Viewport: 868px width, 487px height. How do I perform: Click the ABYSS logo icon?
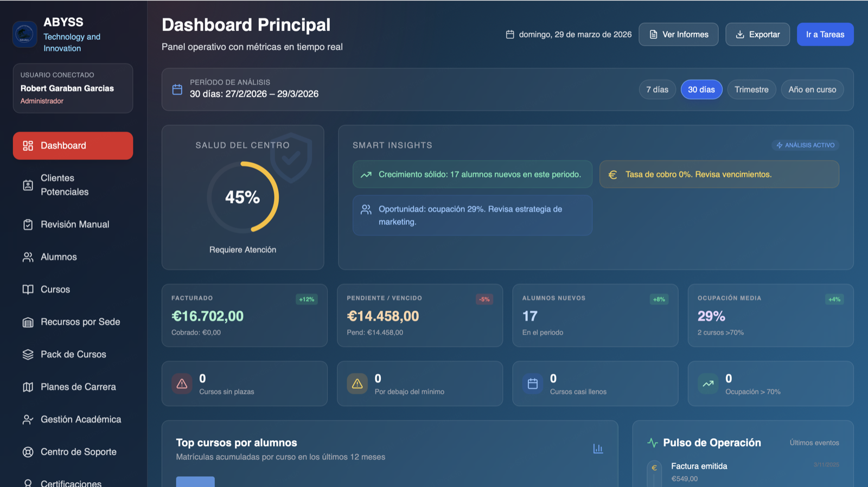[24, 35]
